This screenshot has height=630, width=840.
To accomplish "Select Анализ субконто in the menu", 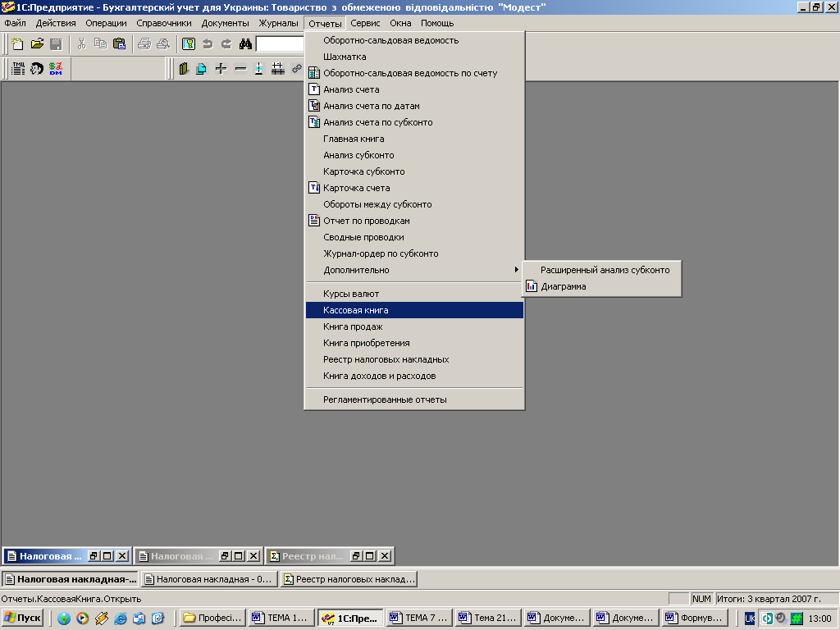I will [414, 155].
